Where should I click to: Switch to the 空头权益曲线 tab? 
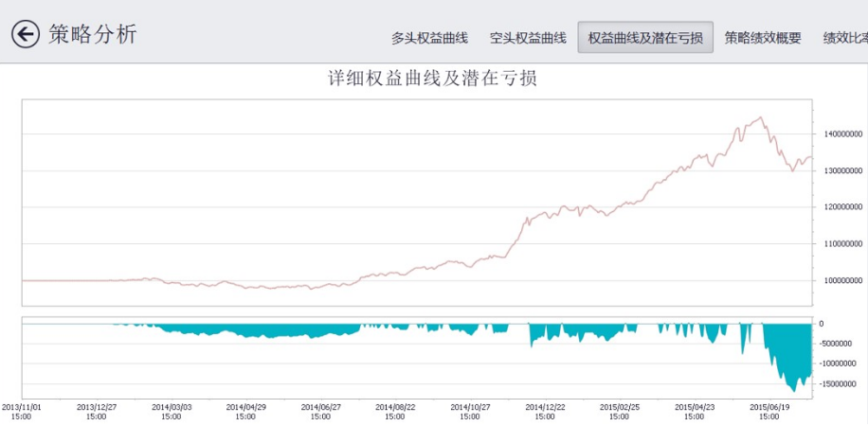(x=528, y=38)
